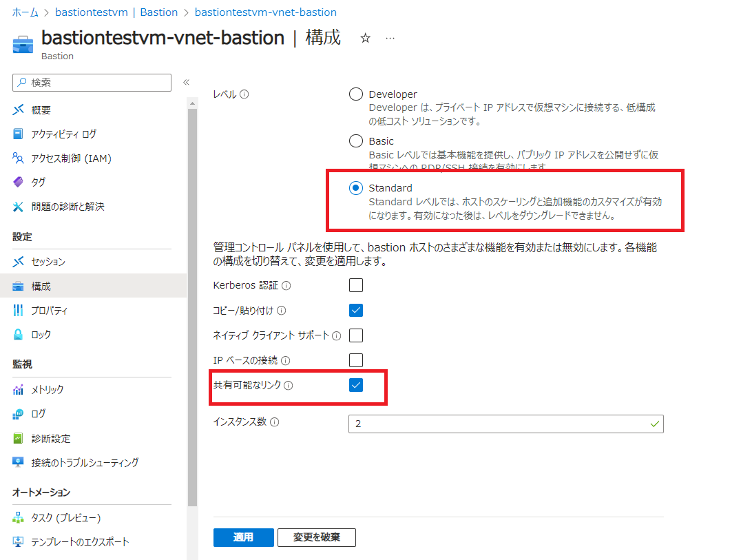
Task: Uncheck the コピー/貼り付け checkbox
Action: [x=356, y=311]
